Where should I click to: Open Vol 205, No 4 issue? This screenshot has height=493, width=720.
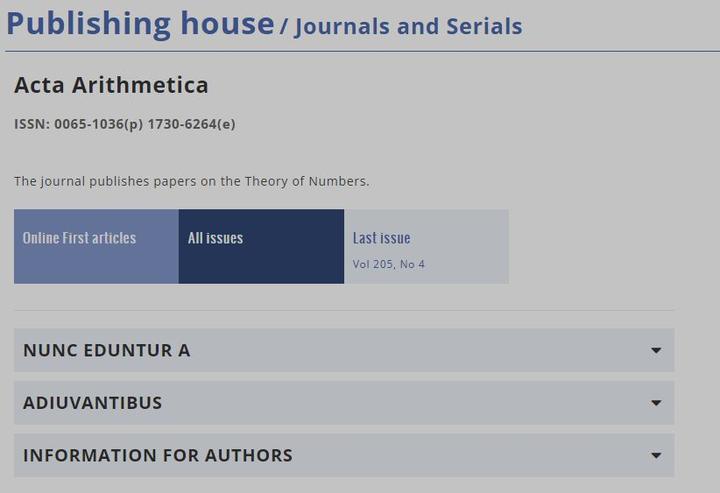coord(389,265)
